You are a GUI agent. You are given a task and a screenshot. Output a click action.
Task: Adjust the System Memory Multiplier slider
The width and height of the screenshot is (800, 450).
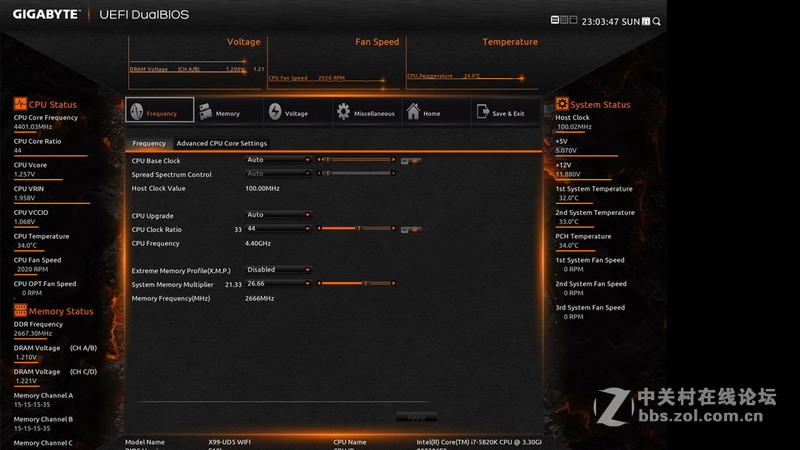pyautogui.click(x=357, y=283)
